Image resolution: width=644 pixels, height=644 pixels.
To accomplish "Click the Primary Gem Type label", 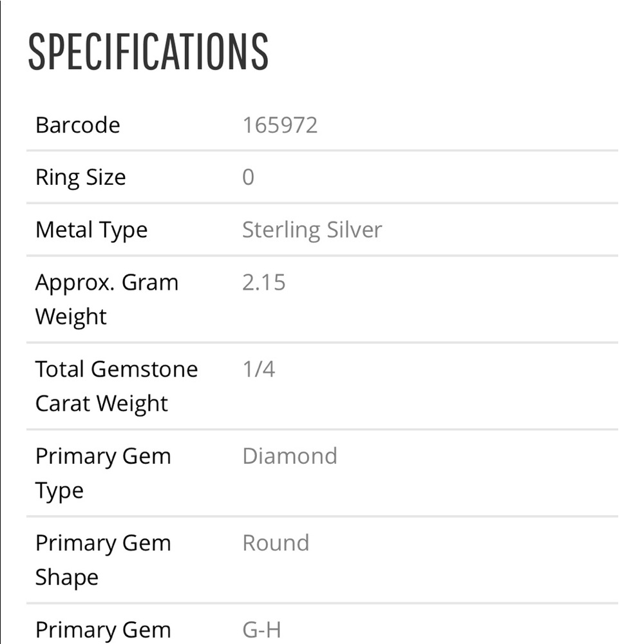I will tap(103, 473).
